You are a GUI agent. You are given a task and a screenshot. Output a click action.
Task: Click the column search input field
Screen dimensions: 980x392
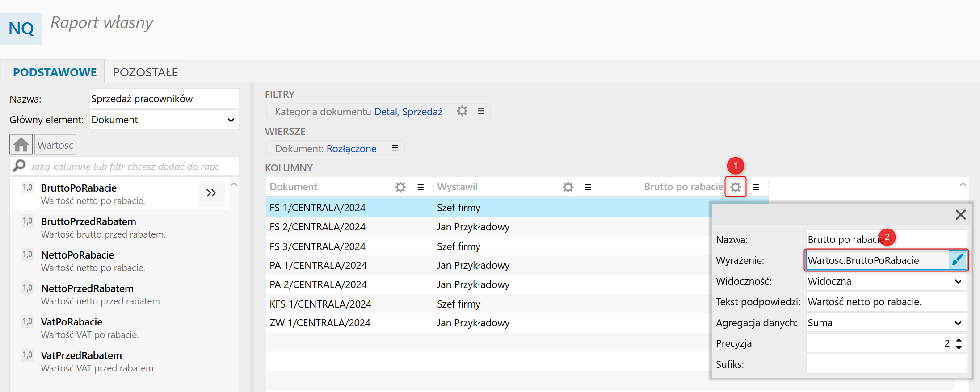point(125,167)
